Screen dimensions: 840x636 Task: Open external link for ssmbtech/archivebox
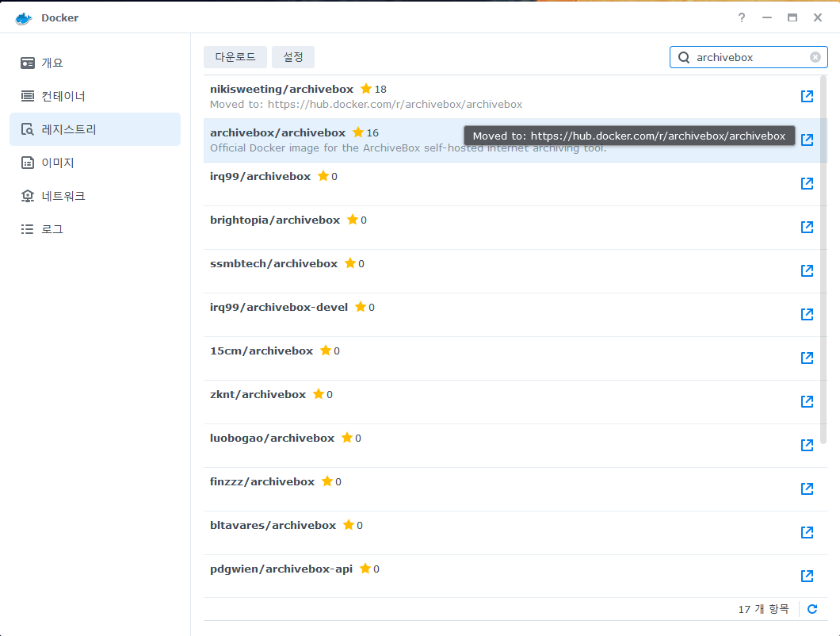(x=807, y=270)
